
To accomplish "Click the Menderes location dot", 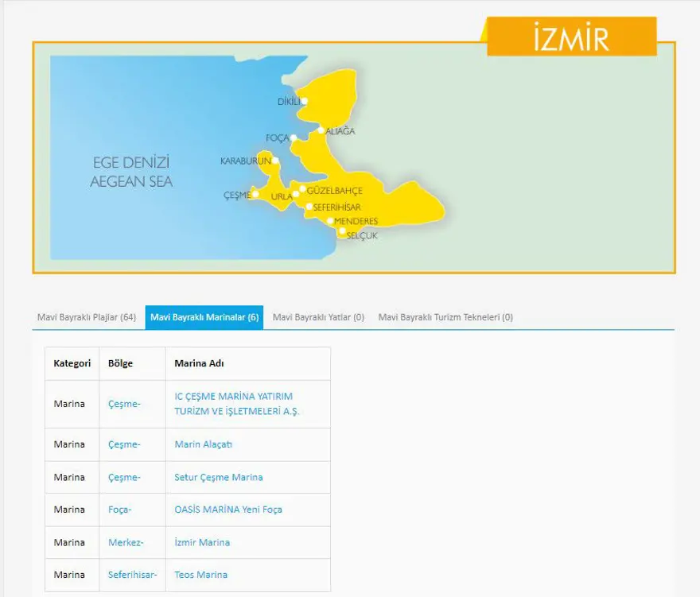I will pos(330,221).
